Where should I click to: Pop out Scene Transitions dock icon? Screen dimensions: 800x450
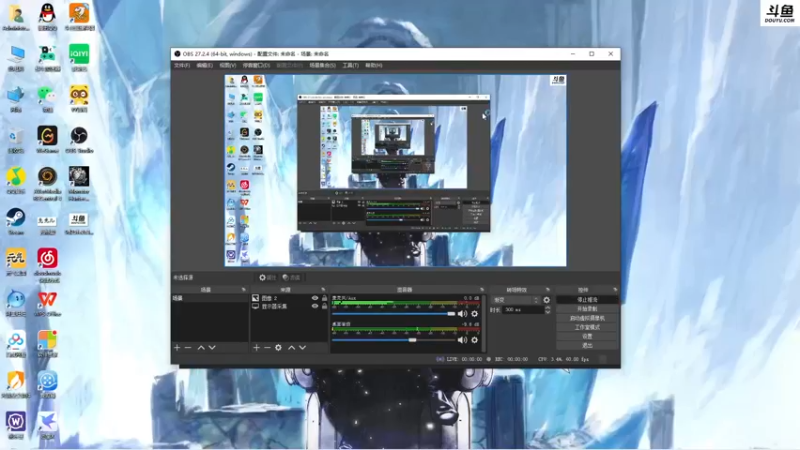click(x=548, y=290)
